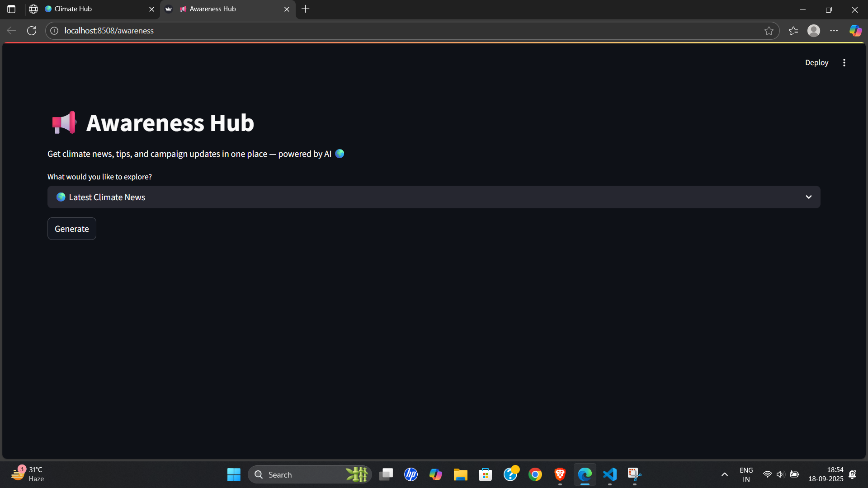
Task: Select the Awareness Hub browser tab
Action: tap(226, 9)
